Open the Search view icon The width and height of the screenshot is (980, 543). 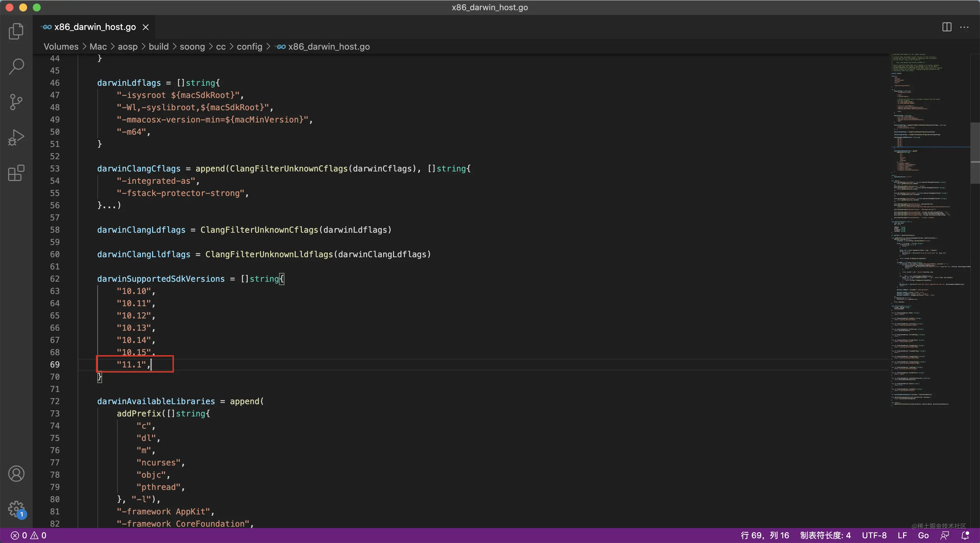pos(16,66)
